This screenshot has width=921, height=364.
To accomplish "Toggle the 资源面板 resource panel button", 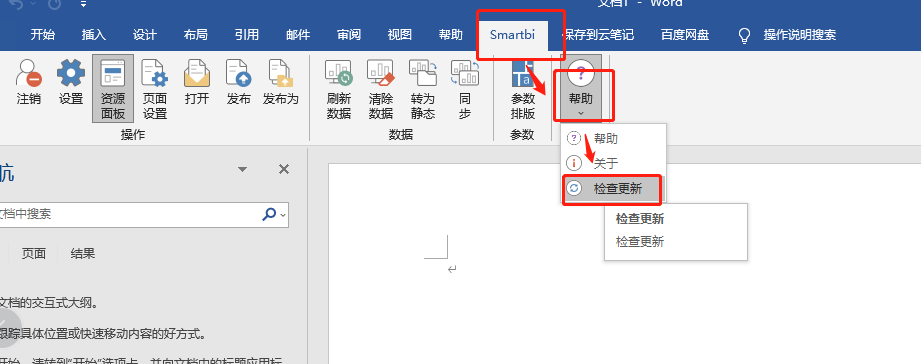I will tap(113, 89).
